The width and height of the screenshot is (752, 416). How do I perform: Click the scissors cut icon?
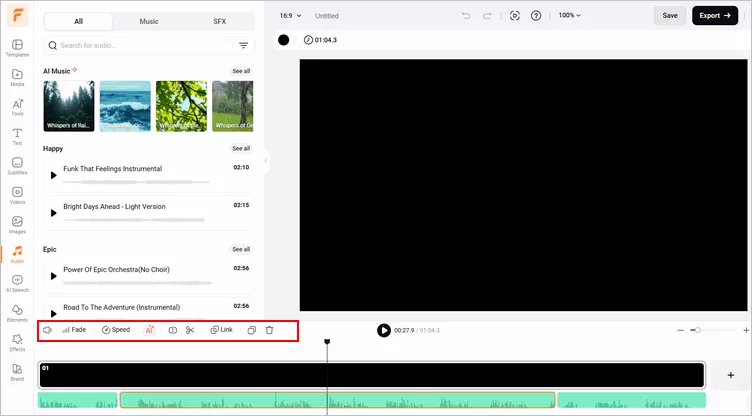pyautogui.click(x=190, y=330)
